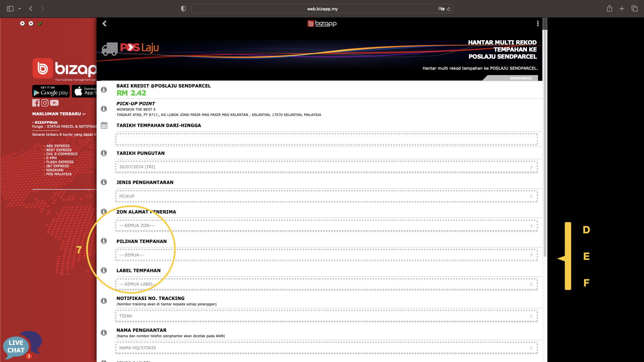Viewport: 644px width, 362px height.
Task: Click info icon beside Baki Kredit
Action: tap(104, 89)
